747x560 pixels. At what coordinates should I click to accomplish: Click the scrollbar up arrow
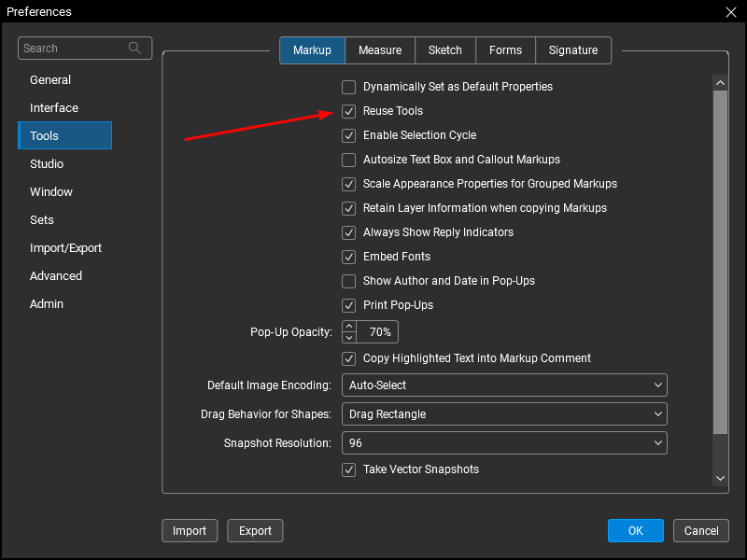coord(720,83)
